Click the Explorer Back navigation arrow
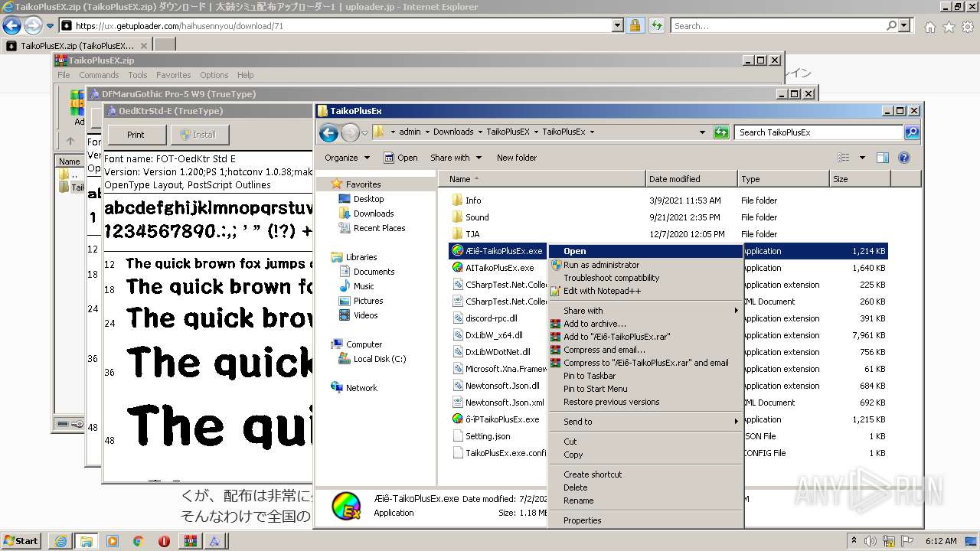980x551 pixels. 328,132
